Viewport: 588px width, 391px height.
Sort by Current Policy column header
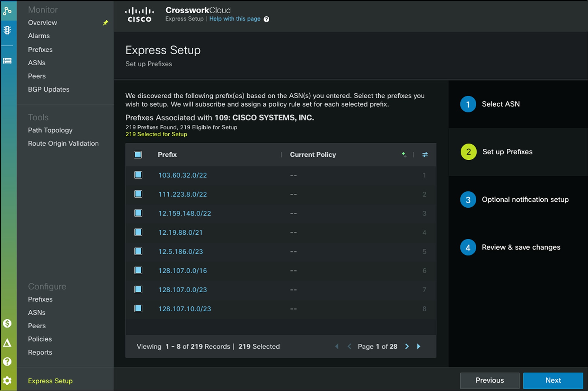click(313, 155)
